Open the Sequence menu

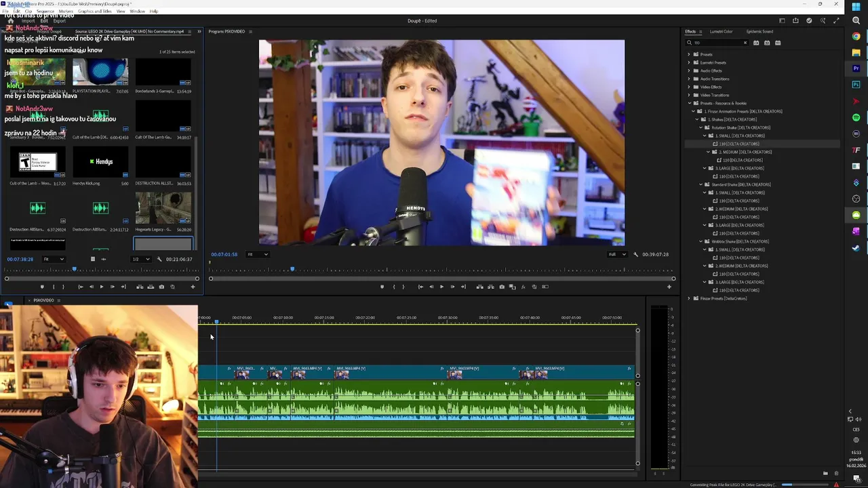45,12
